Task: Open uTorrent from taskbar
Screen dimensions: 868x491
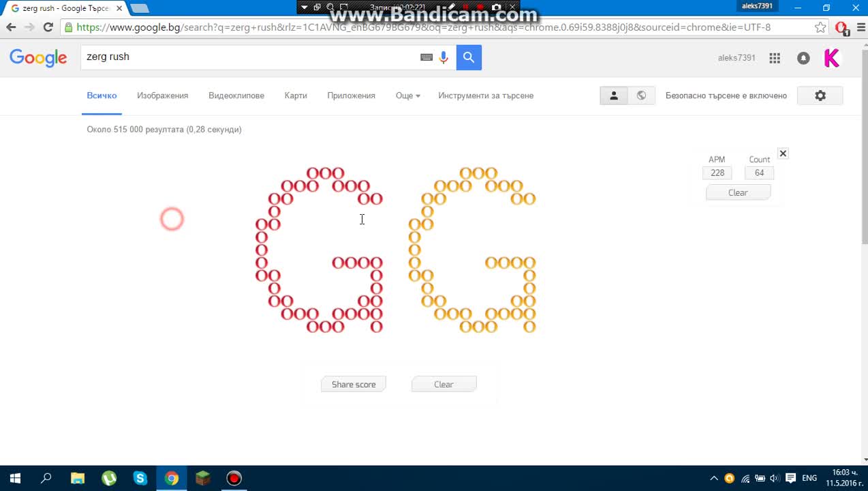Action: 109,478
